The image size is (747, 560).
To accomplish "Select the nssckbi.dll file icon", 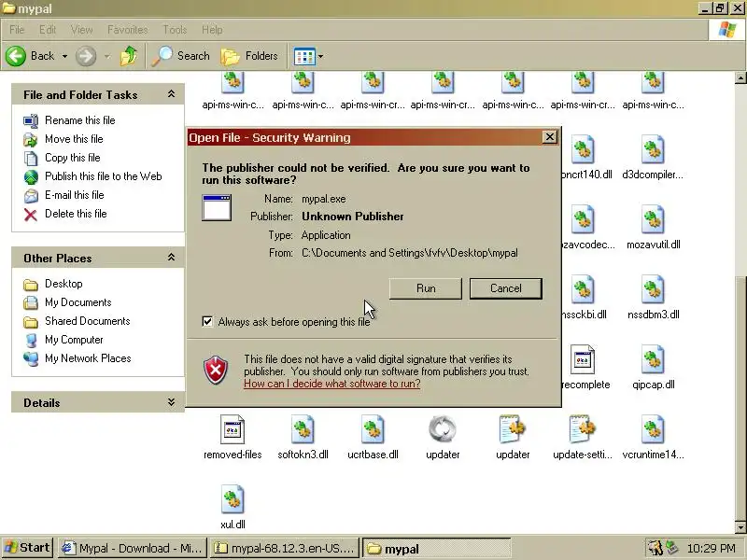I will coord(582,290).
